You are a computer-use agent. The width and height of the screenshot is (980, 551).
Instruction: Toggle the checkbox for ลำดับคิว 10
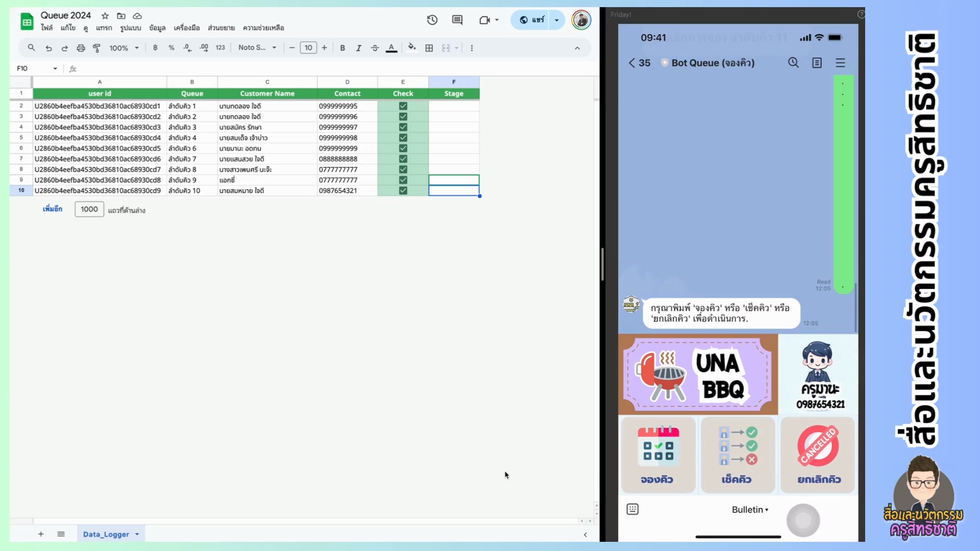tap(403, 191)
